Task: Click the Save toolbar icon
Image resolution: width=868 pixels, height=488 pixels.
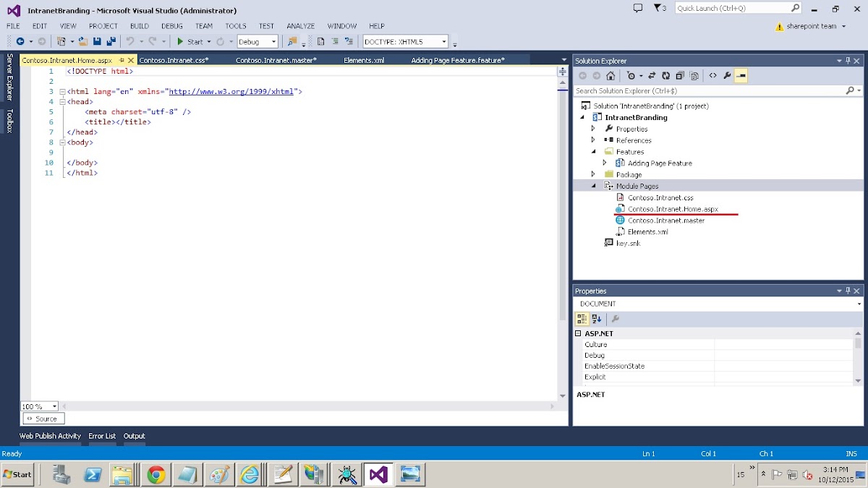Action: click(98, 42)
